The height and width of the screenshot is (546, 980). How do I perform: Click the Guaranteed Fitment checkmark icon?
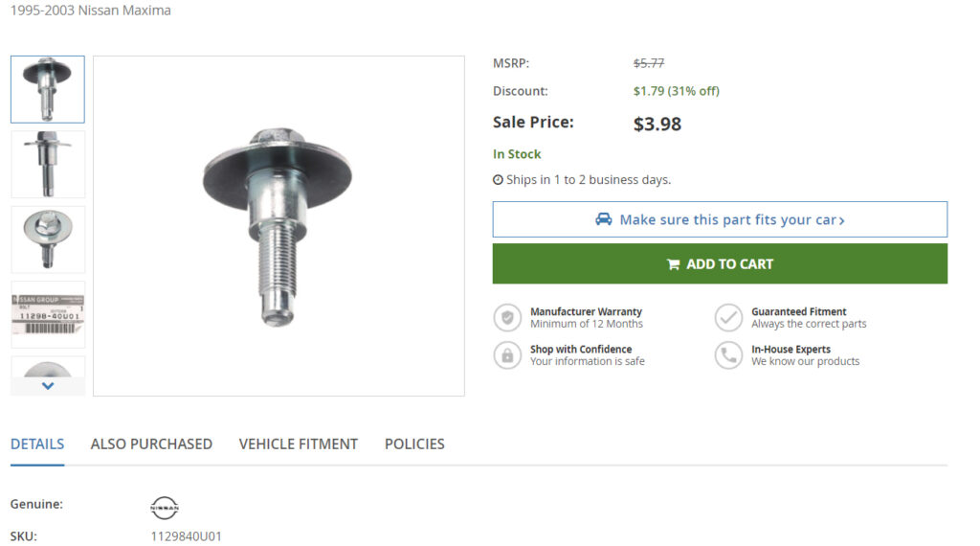pos(728,318)
